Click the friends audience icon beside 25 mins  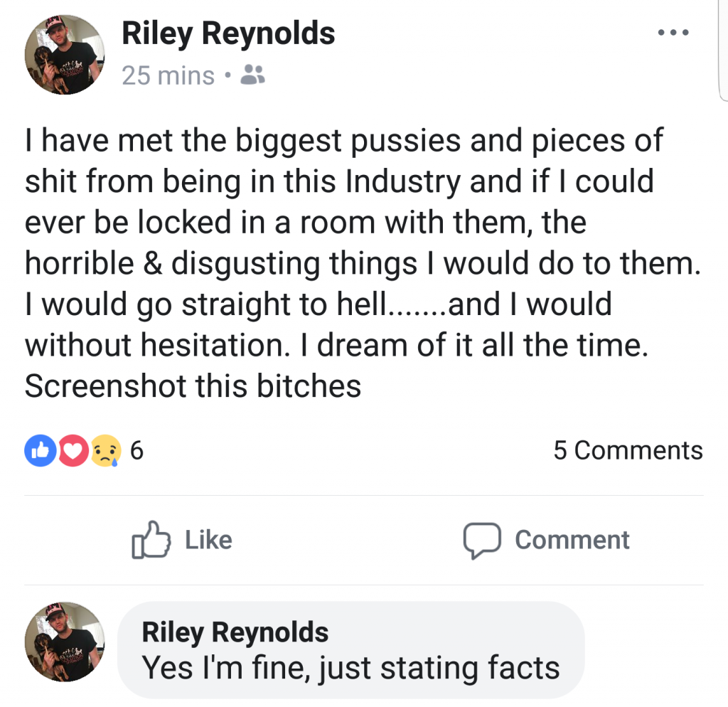(x=252, y=74)
